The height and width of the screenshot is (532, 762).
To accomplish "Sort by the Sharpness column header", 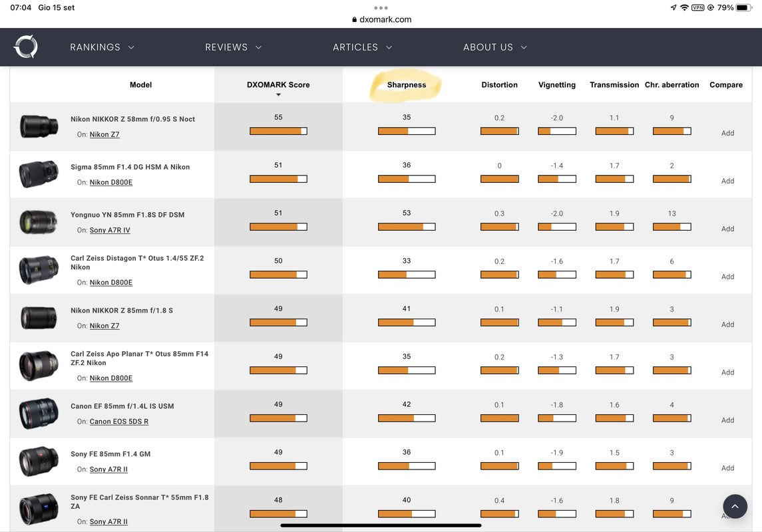I will [406, 84].
